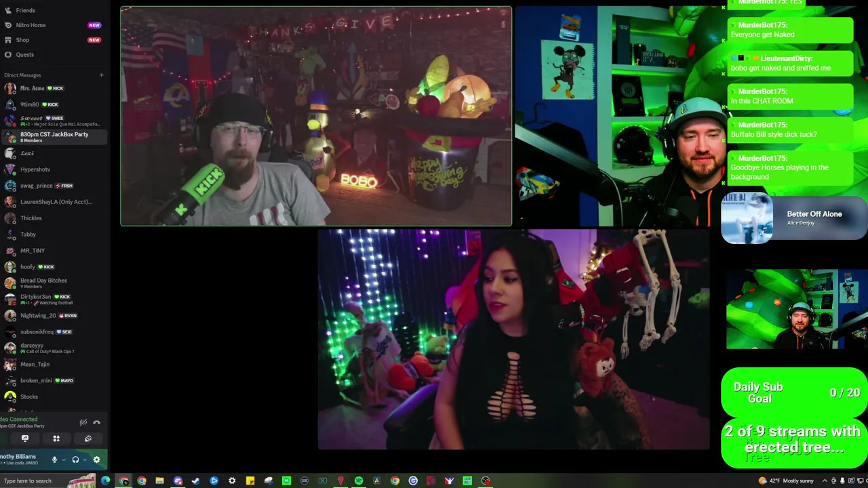The height and width of the screenshot is (488, 868).
Task: Open the Stocks direct message
Action: pos(54,397)
